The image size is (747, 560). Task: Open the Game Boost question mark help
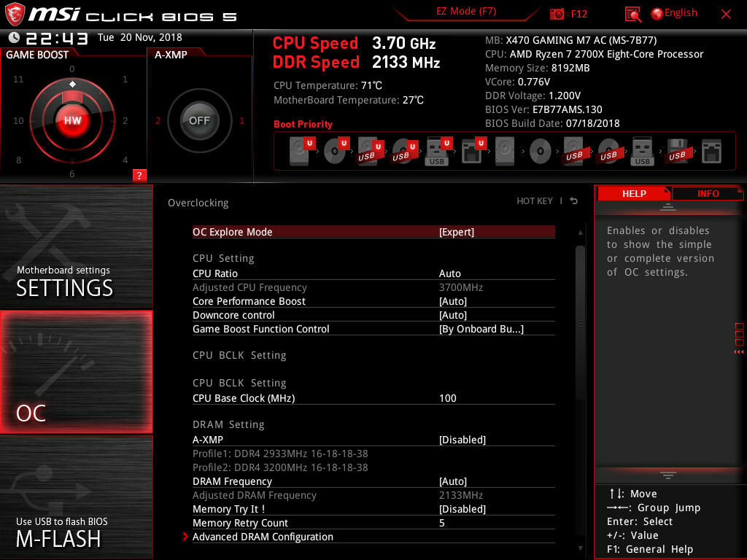(139, 175)
